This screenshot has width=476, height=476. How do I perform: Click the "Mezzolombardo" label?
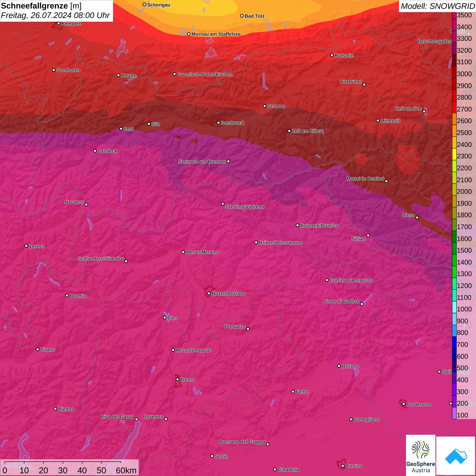point(194,350)
